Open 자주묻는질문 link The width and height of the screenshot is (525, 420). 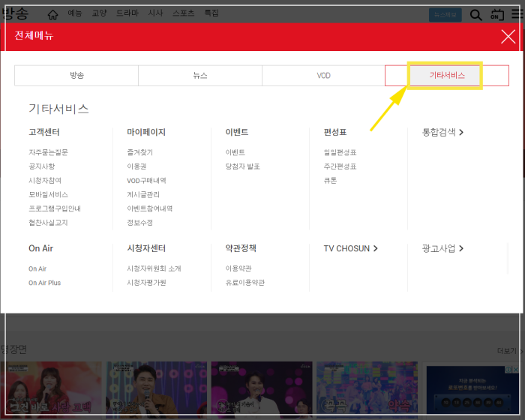pyautogui.click(x=48, y=152)
